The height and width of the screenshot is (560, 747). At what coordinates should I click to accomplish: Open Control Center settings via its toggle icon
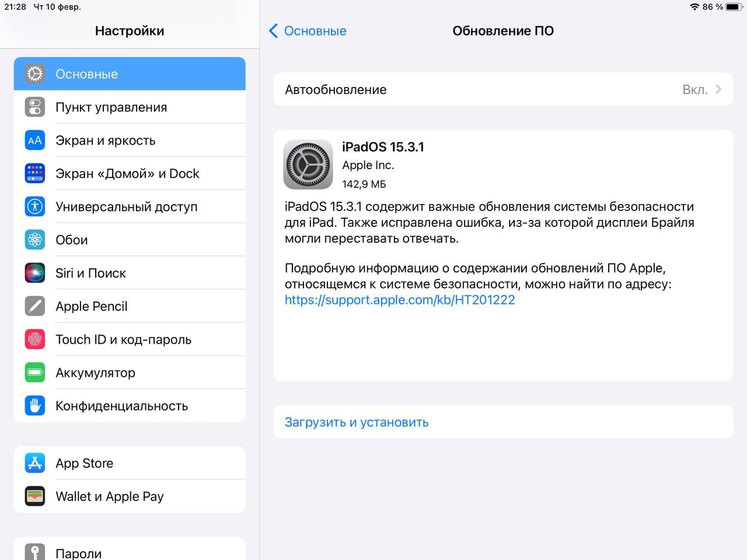click(35, 107)
